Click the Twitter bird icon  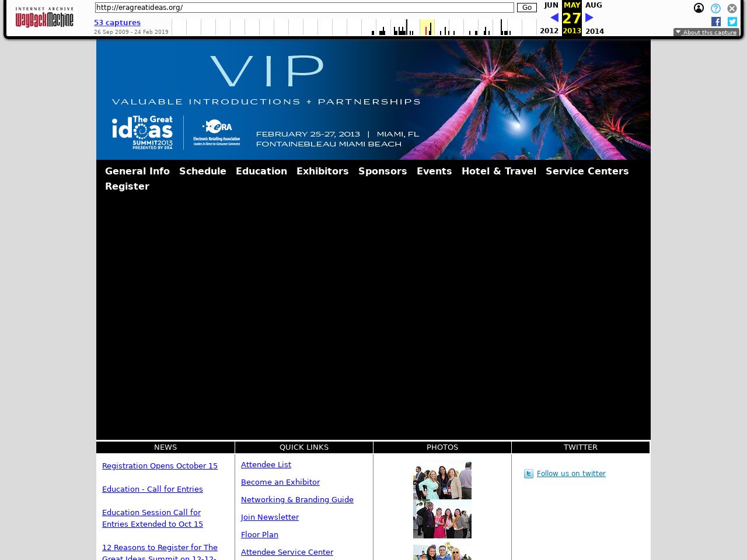[x=529, y=474]
